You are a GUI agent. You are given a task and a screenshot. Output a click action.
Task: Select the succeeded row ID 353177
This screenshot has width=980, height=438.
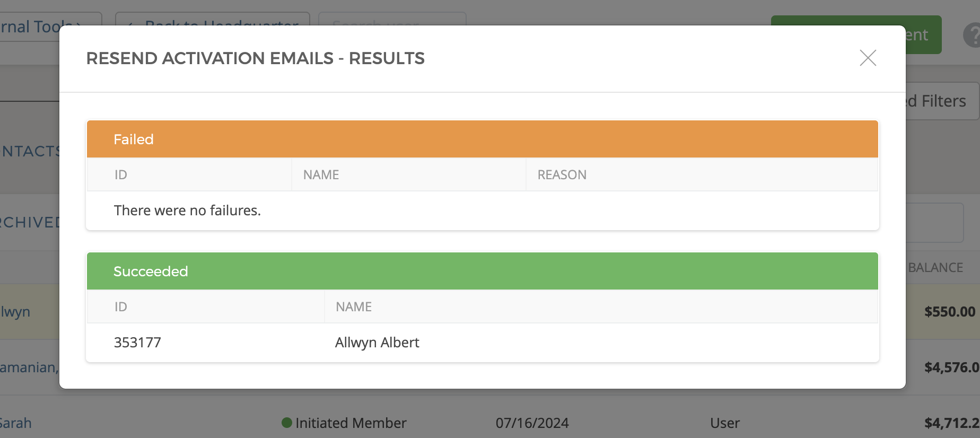pos(137,343)
